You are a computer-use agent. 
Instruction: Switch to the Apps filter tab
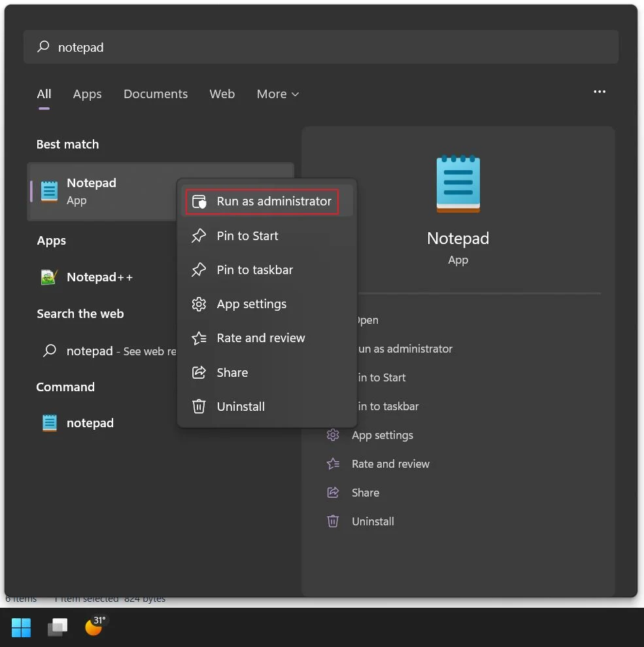87,94
